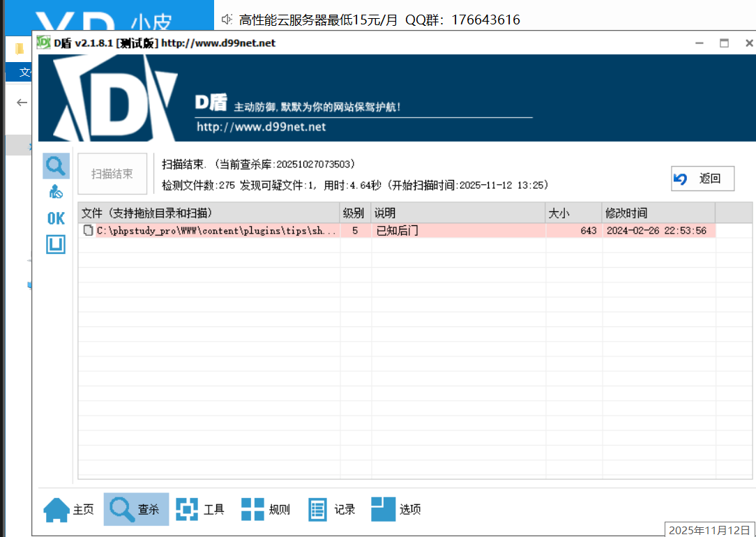
Task: Sort by 说明 column header
Action: click(x=457, y=213)
